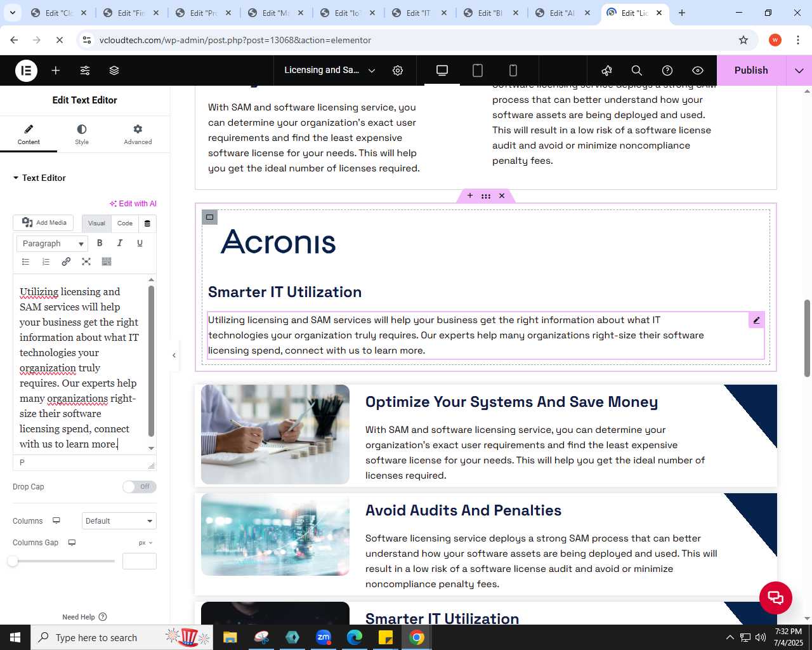Click the inner container handle icon

point(210,217)
